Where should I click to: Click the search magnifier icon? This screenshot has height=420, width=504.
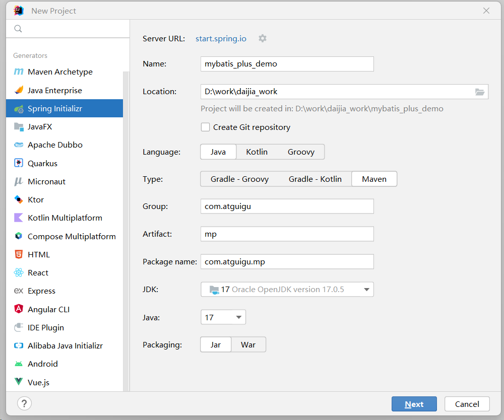coord(18,29)
